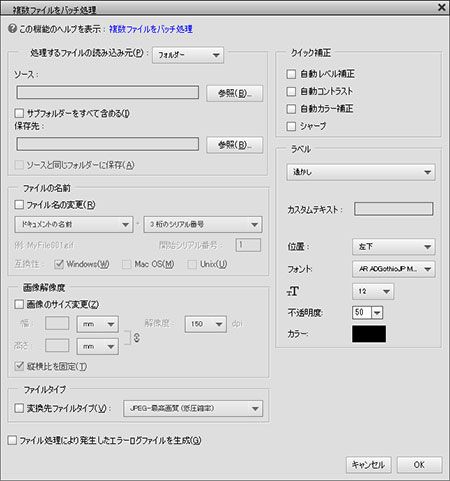
Task: Click the font size T icon
Action: 293,291
